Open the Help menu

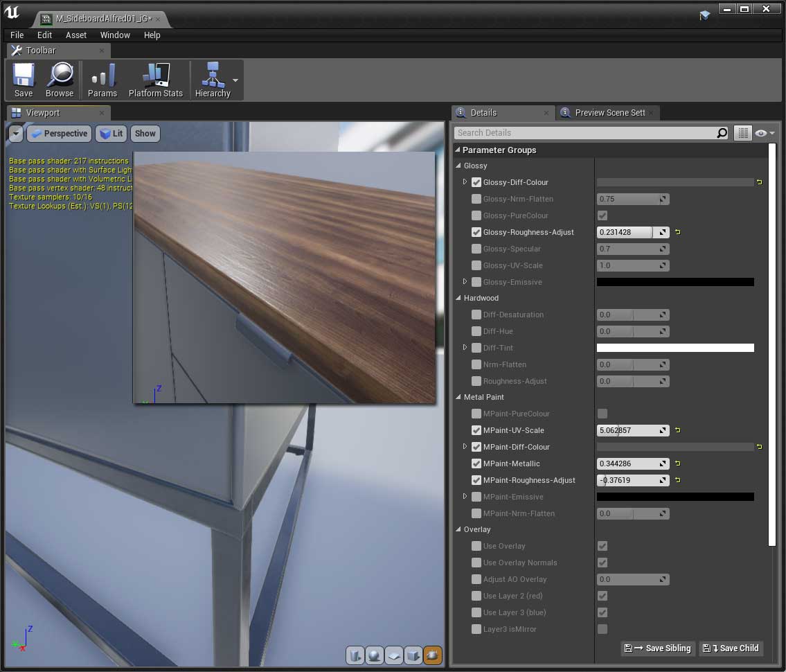152,35
